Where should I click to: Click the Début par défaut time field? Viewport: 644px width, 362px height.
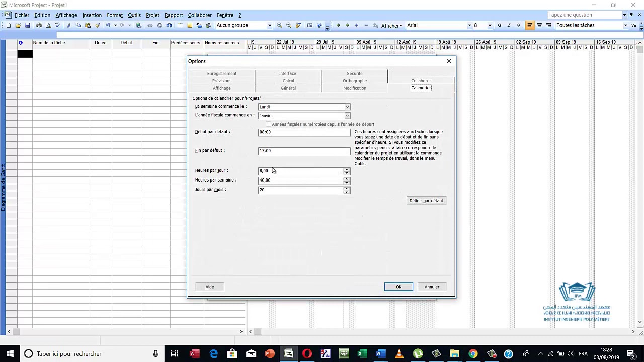click(304, 132)
